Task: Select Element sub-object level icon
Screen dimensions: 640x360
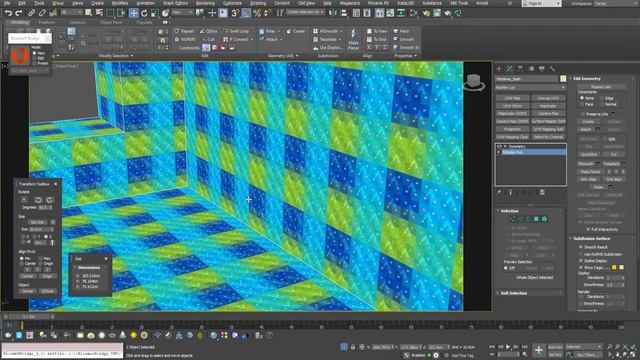Action: [544, 219]
